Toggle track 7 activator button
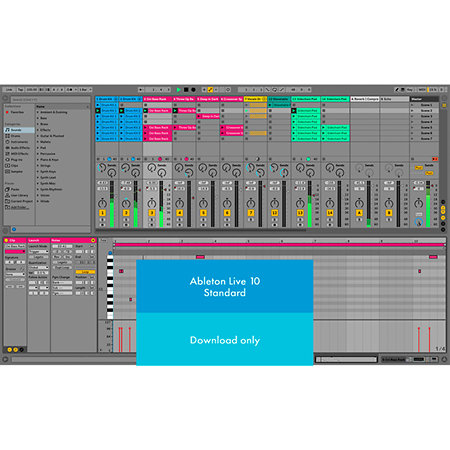Screen dimensions: 450x450 click(x=251, y=213)
